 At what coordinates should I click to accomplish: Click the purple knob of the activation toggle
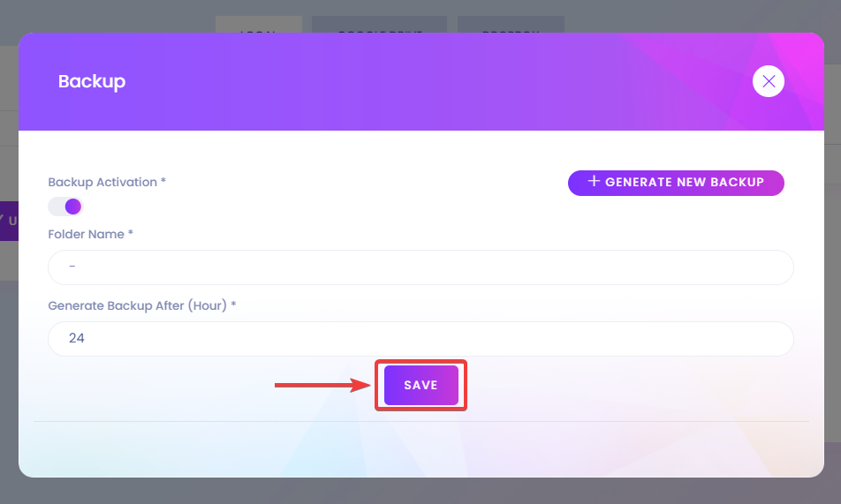(x=73, y=207)
